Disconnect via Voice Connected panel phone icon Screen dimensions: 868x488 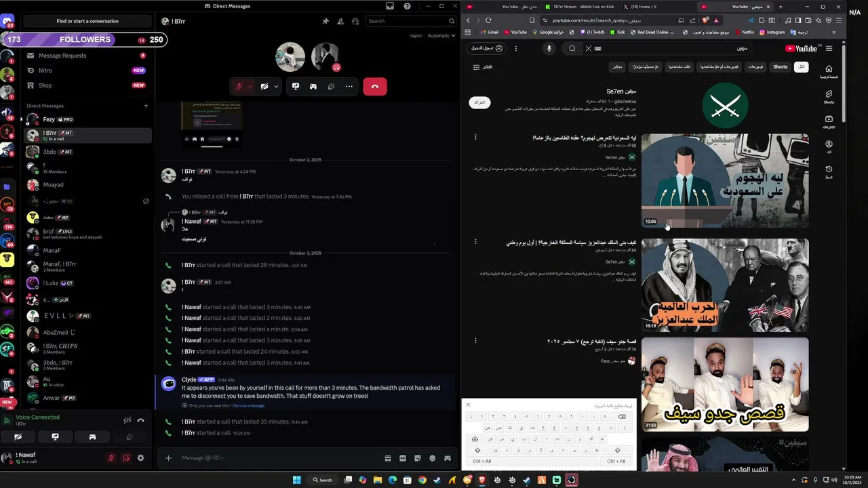141,420
